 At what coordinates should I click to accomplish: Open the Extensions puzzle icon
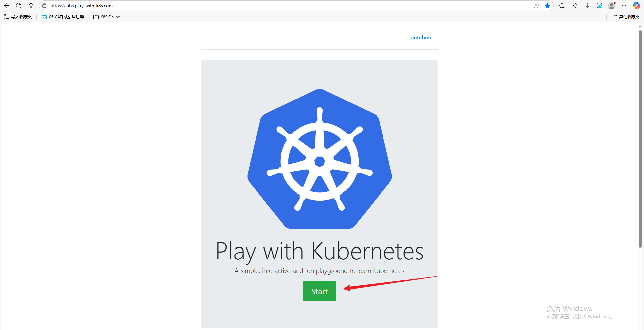coord(562,6)
